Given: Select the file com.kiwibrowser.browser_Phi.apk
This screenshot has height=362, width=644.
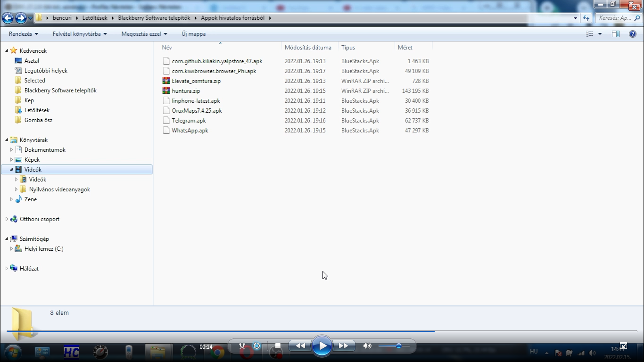Looking at the screenshot, I should click(214, 71).
